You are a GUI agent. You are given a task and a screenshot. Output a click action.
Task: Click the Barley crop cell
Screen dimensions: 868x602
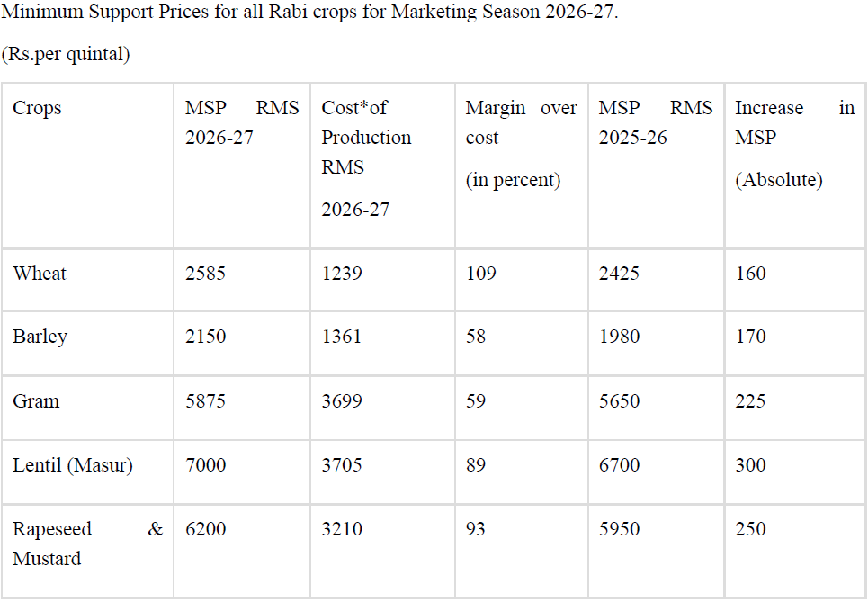tap(40, 337)
